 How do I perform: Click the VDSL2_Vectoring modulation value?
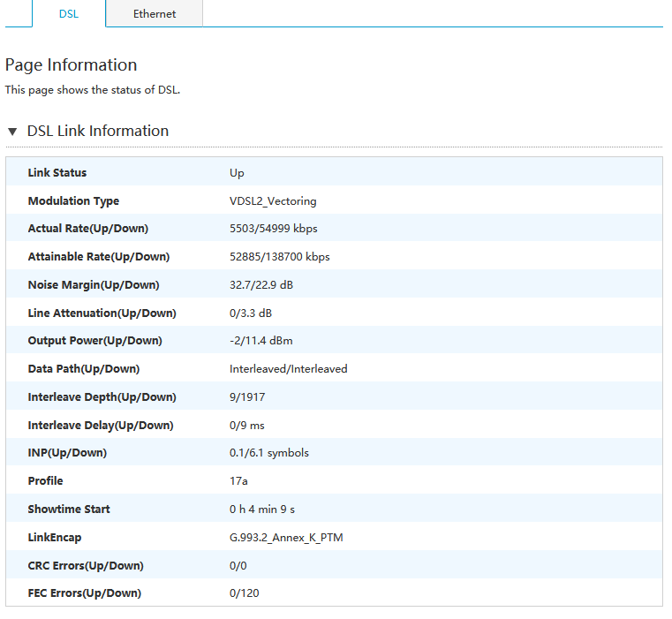click(273, 201)
